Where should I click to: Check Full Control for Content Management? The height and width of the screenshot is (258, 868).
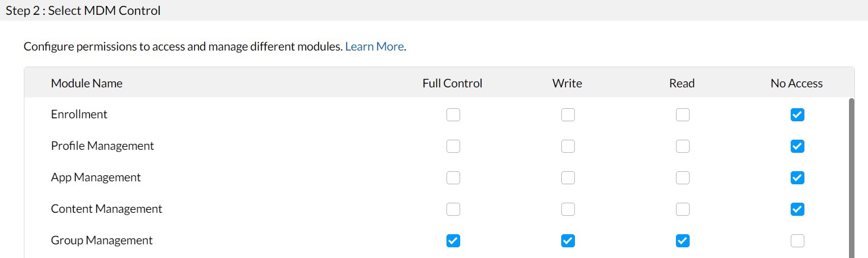(x=453, y=209)
